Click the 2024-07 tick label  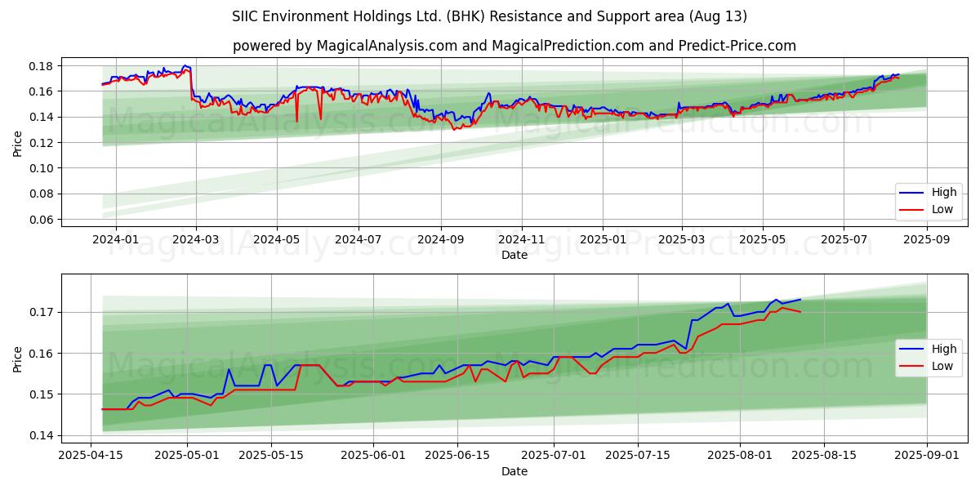[359, 239]
